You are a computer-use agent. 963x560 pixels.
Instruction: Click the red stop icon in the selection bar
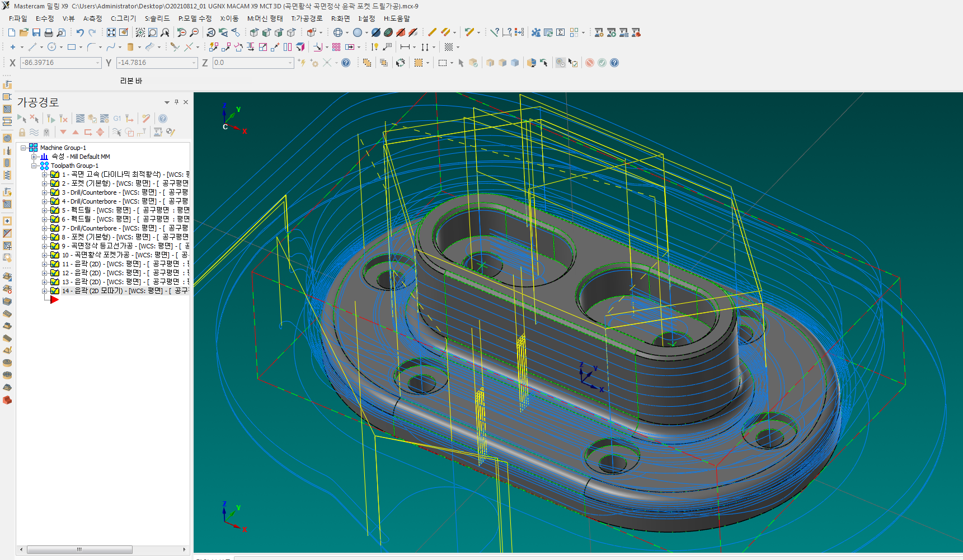(590, 63)
